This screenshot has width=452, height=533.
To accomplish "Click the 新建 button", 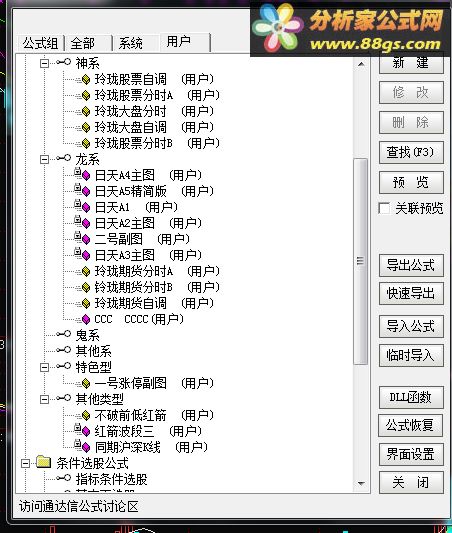I will 411,63.
